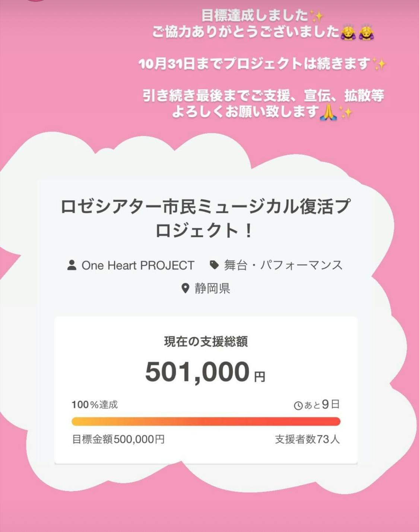Click the 目標金額500,000円 text
This screenshot has width=419, height=532.
(x=118, y=439)
